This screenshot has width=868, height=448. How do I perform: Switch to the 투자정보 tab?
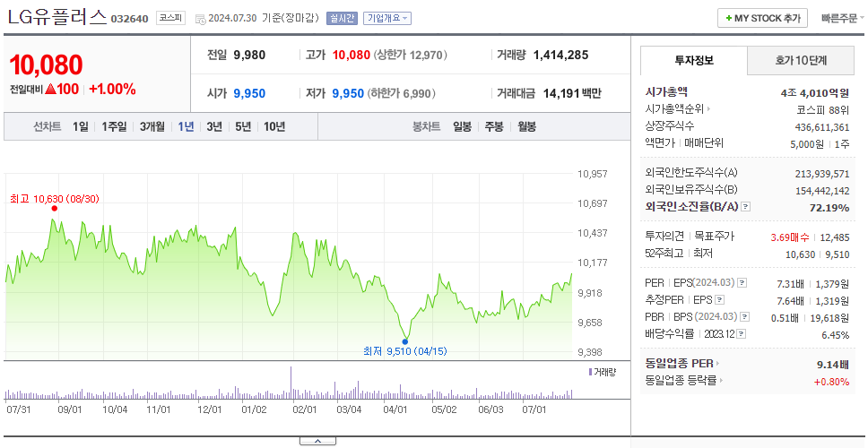tap(694, 60)
